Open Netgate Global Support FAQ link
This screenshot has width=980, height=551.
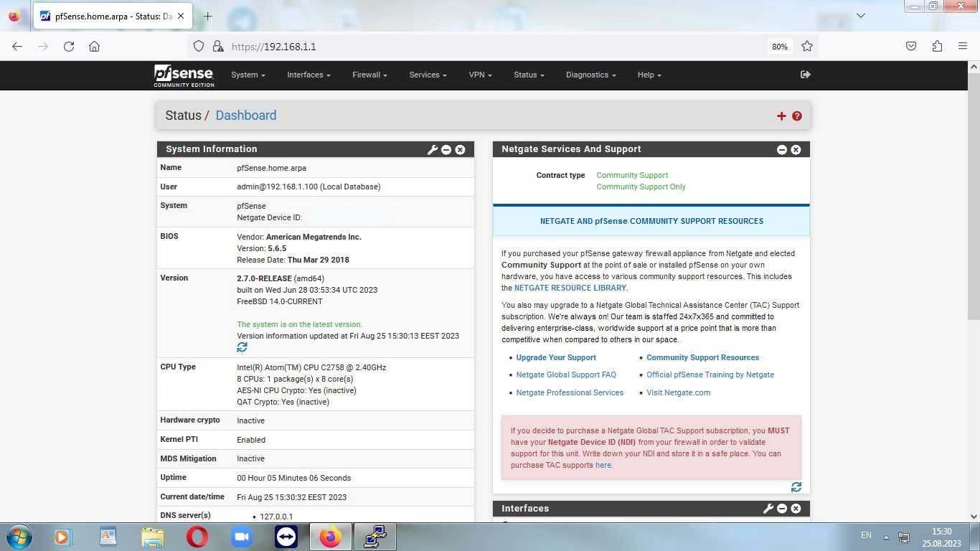click(566, 375)
